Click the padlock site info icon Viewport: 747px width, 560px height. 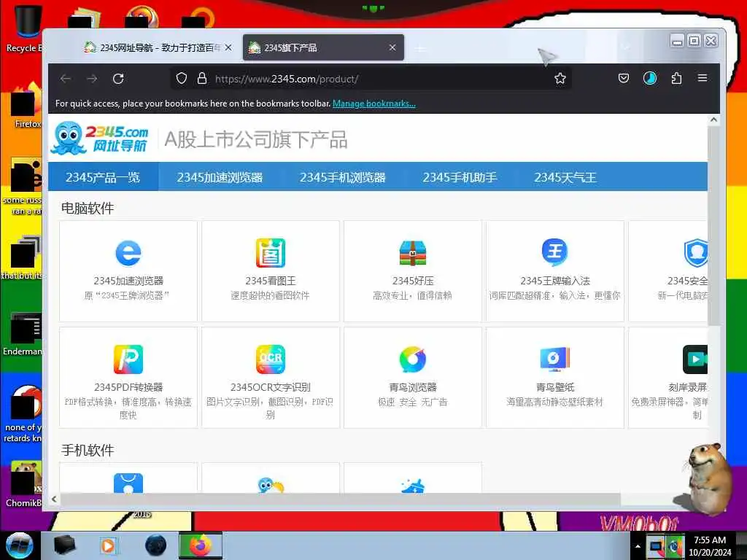202,79
